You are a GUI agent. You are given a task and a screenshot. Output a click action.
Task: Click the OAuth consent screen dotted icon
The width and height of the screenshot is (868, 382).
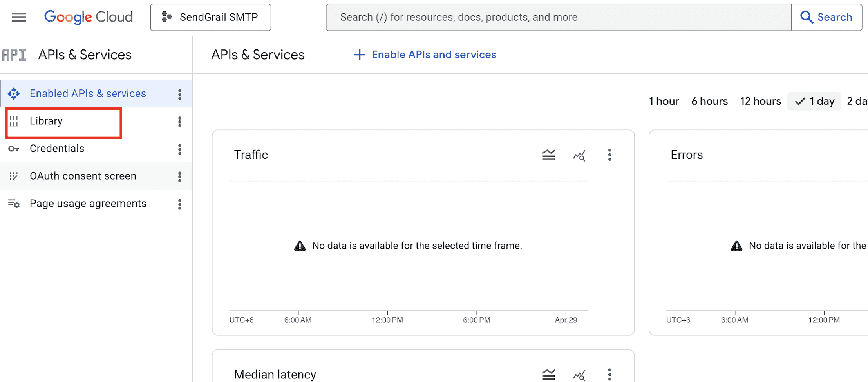coord(14,176)
